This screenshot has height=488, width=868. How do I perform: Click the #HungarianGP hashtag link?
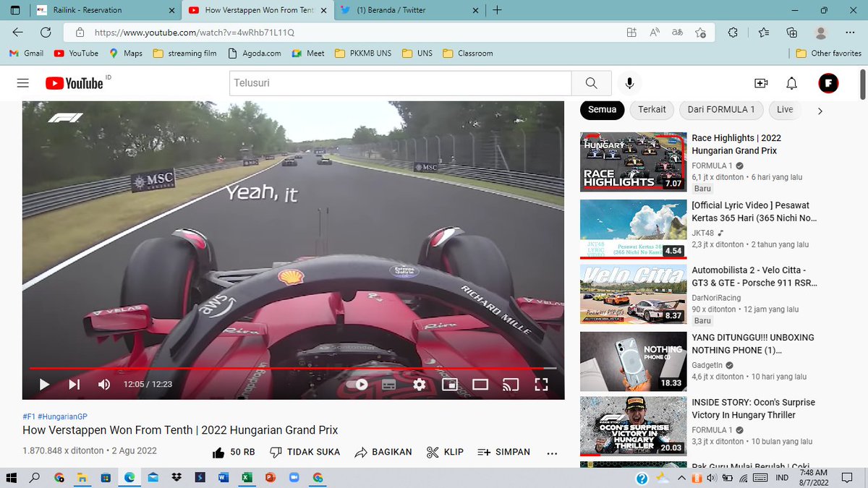coord(62,416)
